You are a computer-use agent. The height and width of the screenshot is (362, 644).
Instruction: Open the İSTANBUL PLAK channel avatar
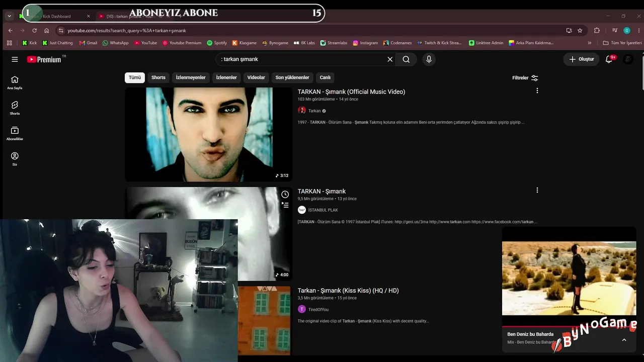pyautogui.click(x=302, y=210)
